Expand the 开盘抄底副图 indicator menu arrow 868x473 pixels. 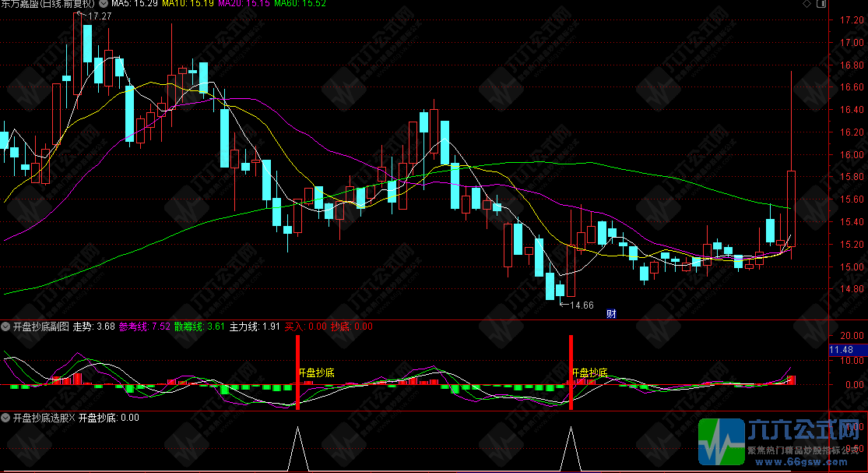[5, 327]
